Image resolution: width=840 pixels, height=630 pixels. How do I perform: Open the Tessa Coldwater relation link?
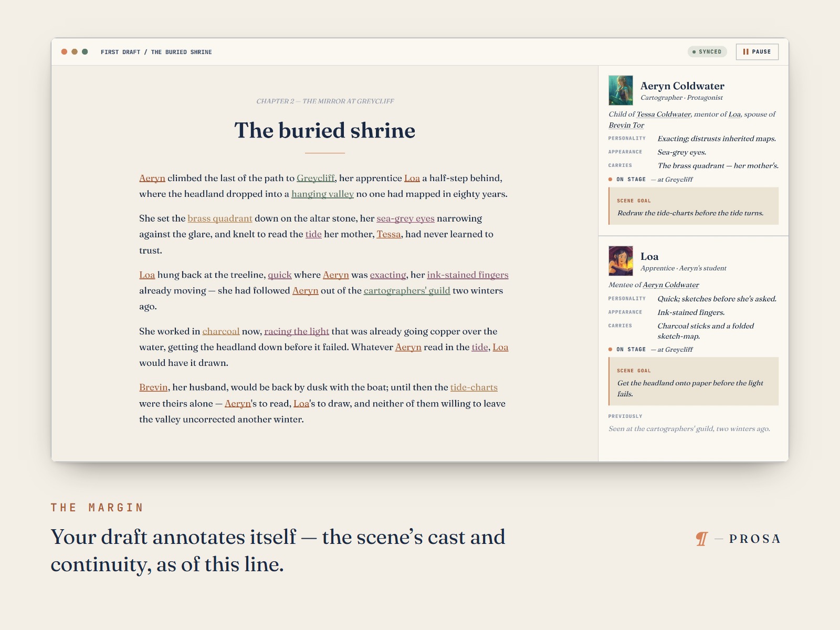(x=664, y=114)
